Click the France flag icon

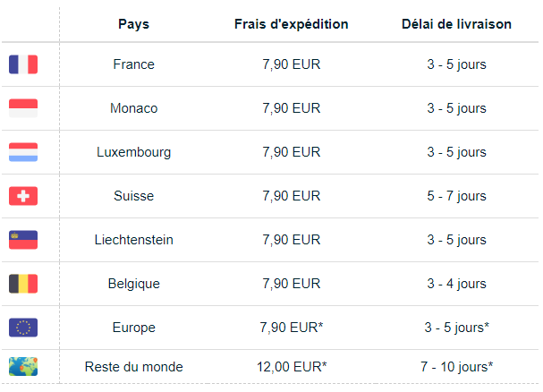click(x=23, y=64)
